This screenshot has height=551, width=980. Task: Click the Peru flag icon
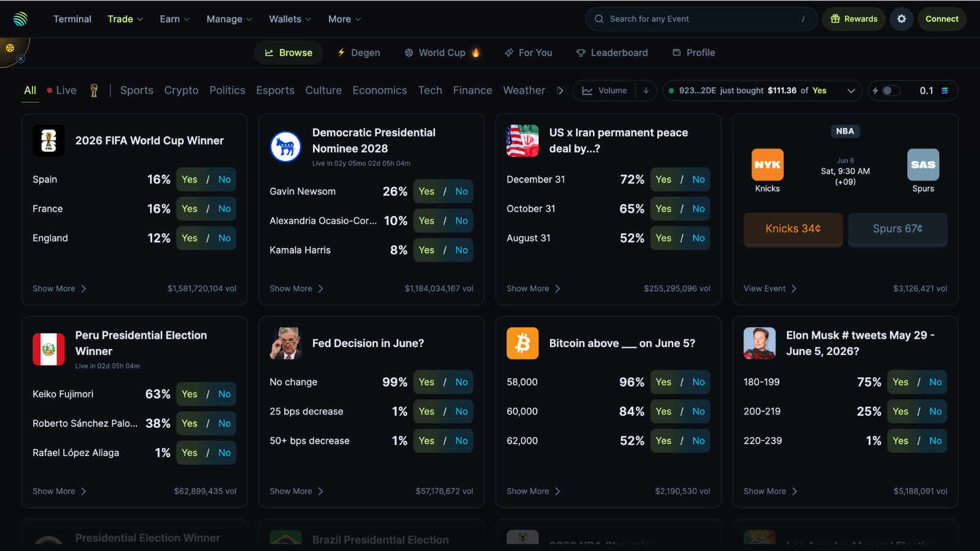pos(48,349)
